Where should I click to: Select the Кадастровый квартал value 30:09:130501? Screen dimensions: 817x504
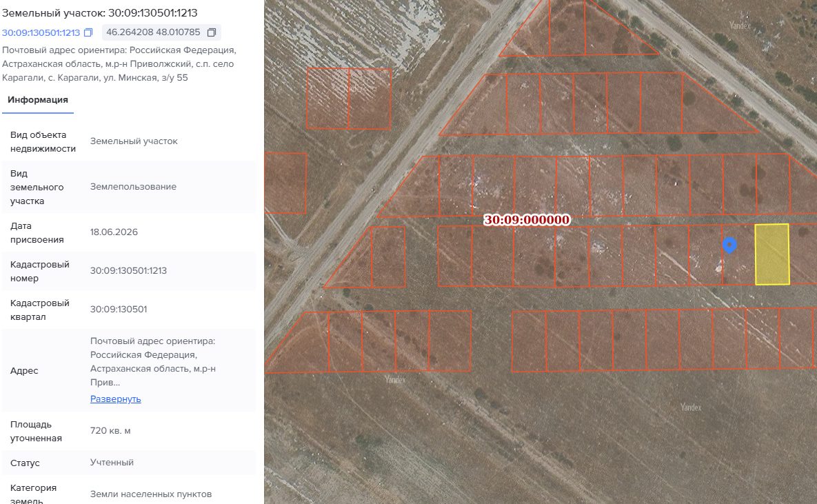click(x=119, y=309)
